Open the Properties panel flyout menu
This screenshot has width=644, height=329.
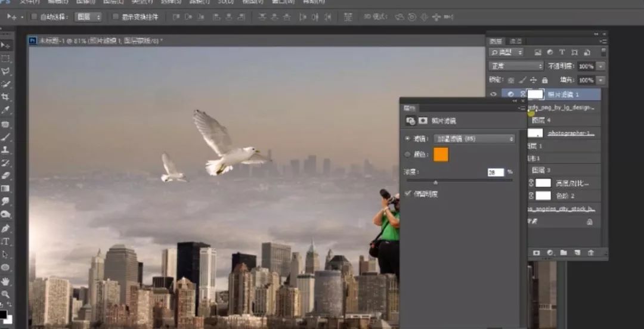pyautogui.click(x=522, y=108)
